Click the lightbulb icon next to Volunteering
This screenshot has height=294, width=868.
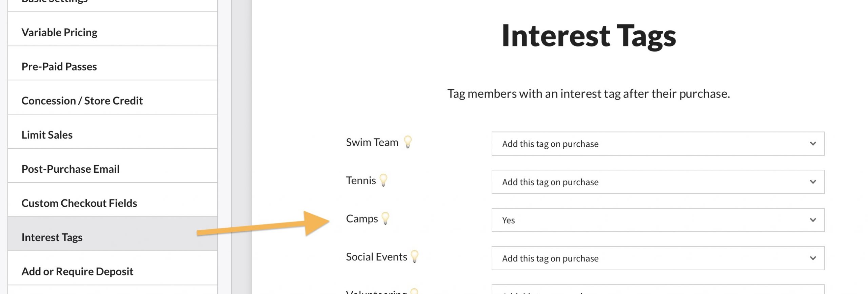click(x=414, y=291)
